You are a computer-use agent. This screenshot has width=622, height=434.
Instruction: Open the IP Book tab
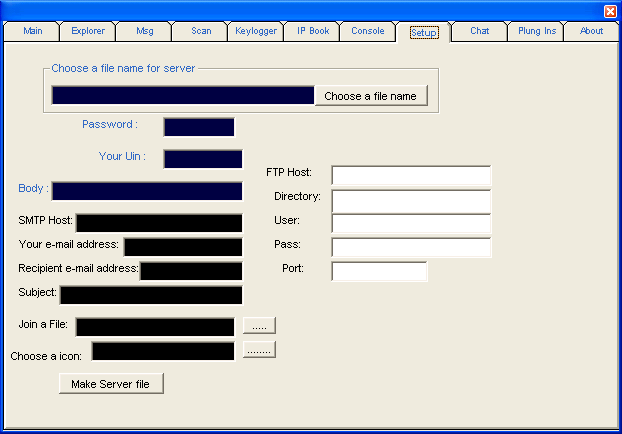[313, 31]
